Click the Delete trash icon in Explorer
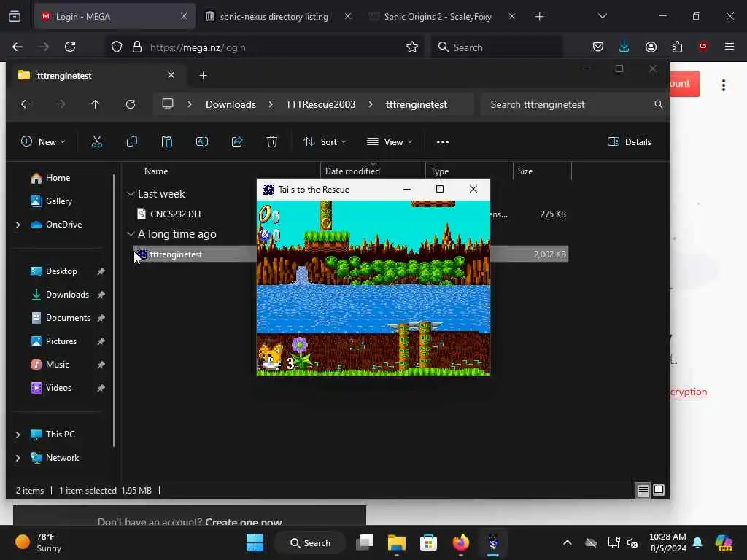Image resolution: width=747 pixels, height=560 pixels. (x=271, y=141)
